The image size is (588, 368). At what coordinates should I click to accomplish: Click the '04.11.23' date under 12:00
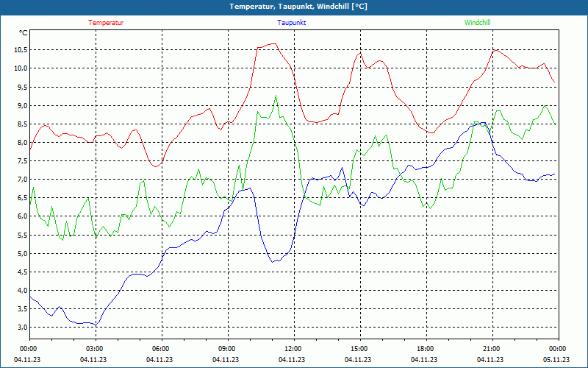(x=292, y=360)
